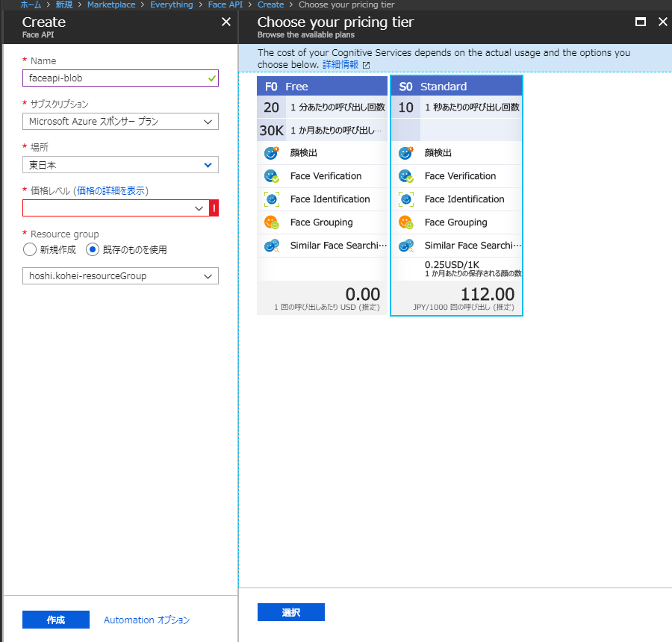Open the 価格の詳細を表示 link
The width and height of the screenshot is (672, 642).
click(111, 190)
